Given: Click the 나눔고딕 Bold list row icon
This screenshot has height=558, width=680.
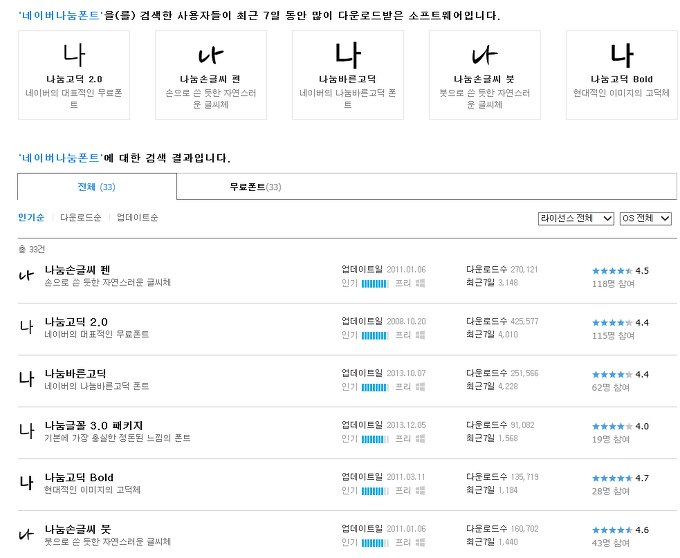Looking at the screenshot, I should click(x=26, y=482).
